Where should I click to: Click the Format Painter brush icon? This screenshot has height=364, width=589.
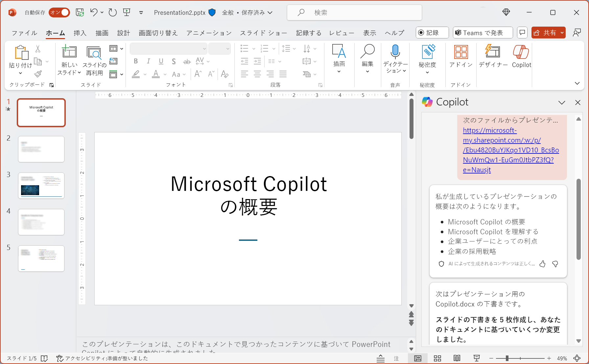38,74
